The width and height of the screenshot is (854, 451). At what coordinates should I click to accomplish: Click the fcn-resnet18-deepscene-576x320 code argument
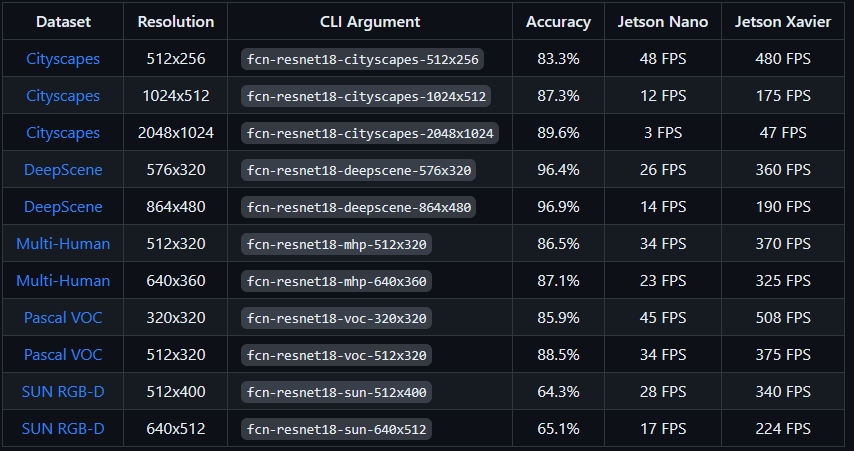point(359,170)
